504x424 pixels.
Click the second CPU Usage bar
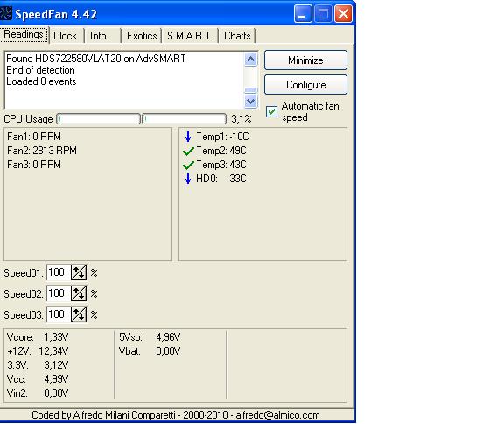pyautogui.click(x=184, y=119)
